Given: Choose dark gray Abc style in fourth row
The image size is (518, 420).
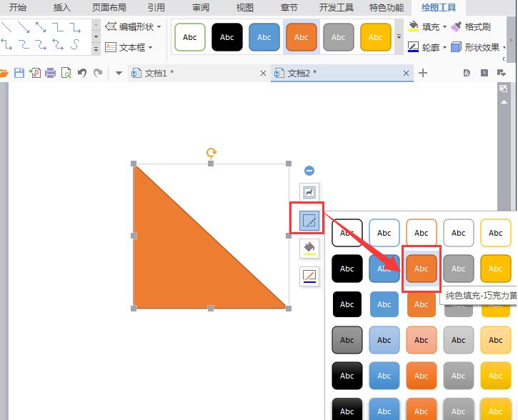Looking at the screenshot, I should pos(347,340).
